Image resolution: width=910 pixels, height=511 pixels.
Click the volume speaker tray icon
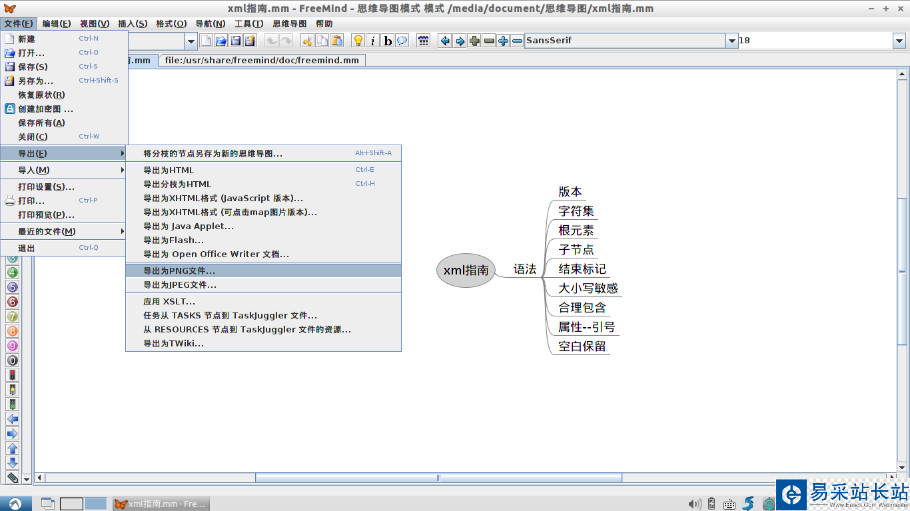694,504
